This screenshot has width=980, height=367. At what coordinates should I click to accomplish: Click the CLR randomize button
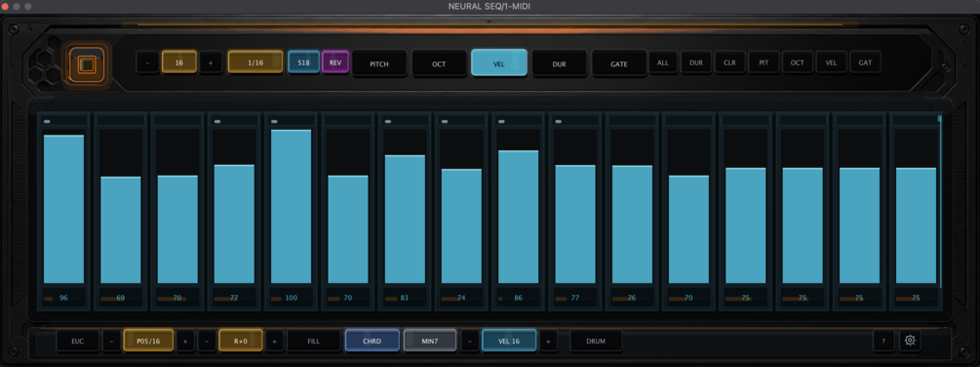730,62
